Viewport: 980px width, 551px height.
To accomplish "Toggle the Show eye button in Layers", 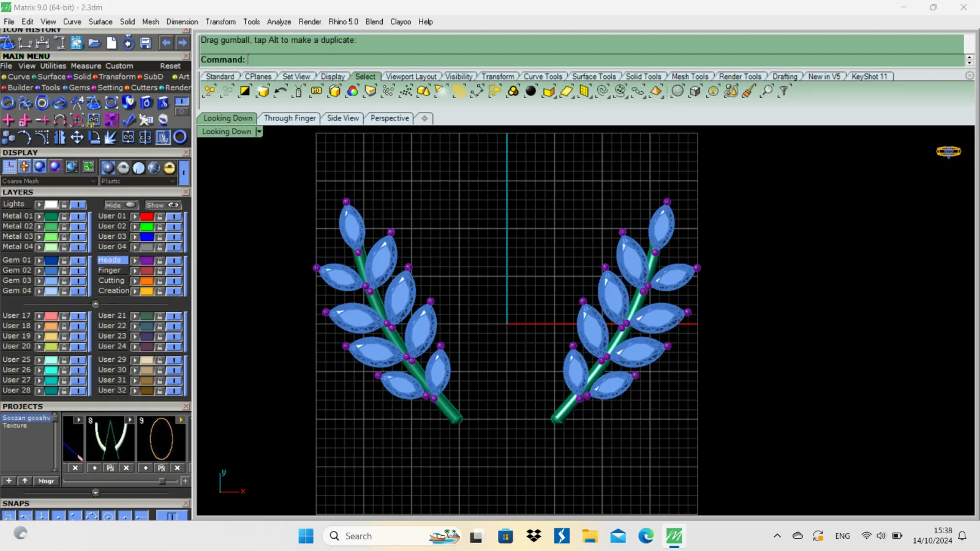I will [x=162, y=205].
